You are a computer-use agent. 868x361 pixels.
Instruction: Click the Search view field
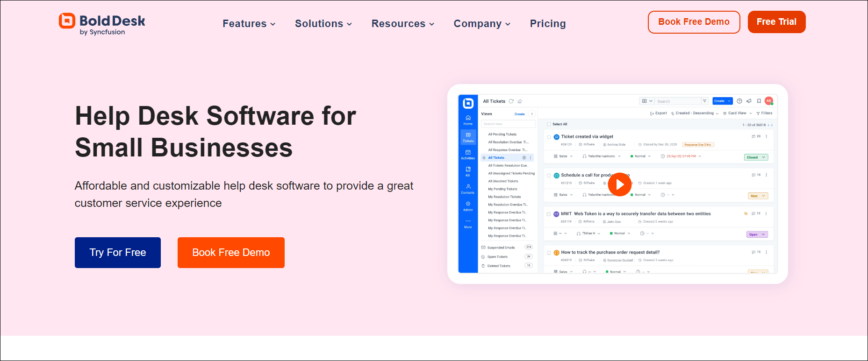point(509,124)
